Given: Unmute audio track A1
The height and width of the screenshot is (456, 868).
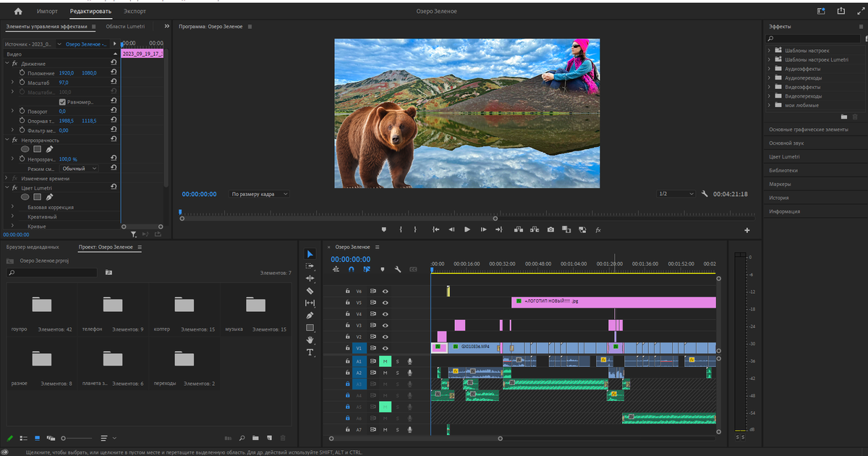Looking at the screenshot, I should coord(386,361).
